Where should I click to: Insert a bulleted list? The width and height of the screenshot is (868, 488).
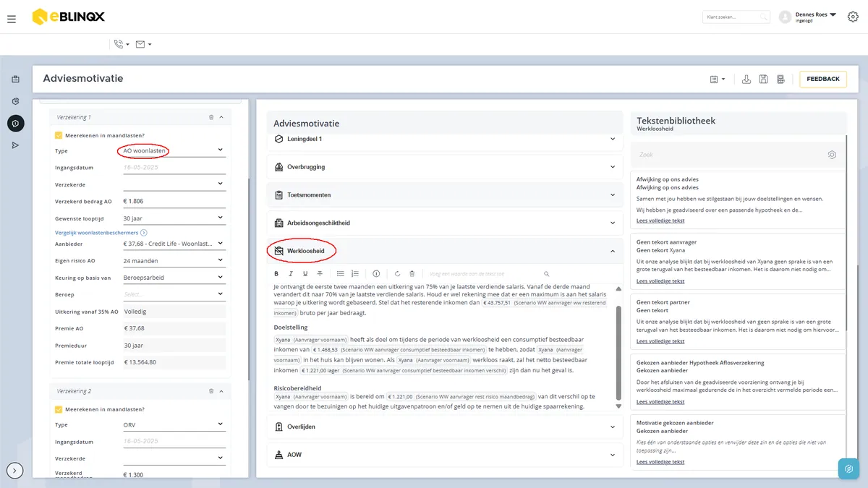coord(341,274)
